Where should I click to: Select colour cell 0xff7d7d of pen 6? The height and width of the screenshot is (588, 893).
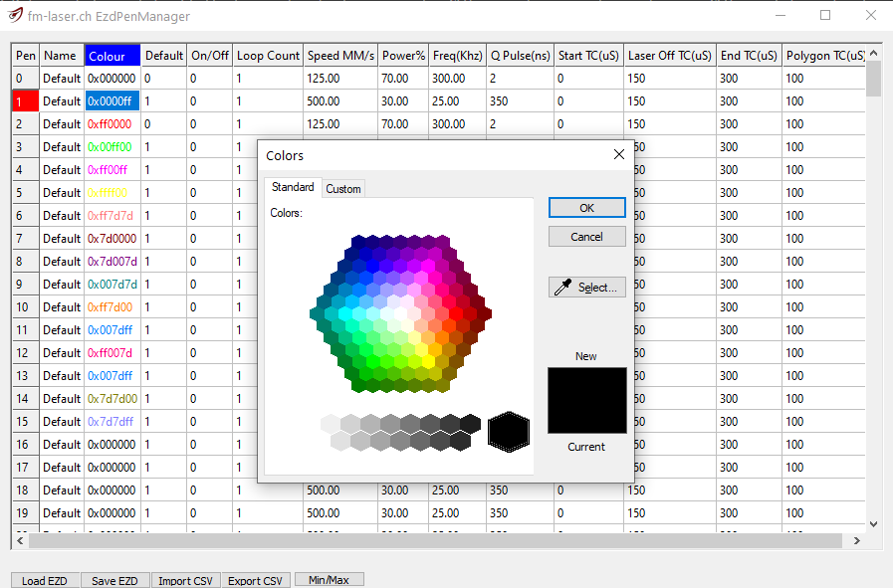112,216
